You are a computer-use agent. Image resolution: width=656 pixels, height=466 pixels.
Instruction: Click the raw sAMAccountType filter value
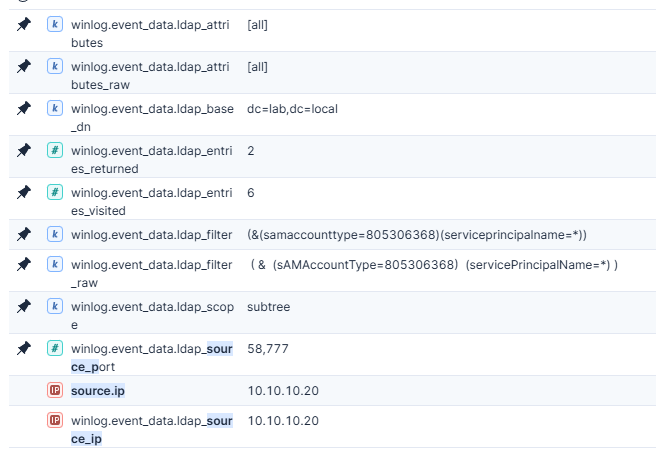tap(434, 265)
